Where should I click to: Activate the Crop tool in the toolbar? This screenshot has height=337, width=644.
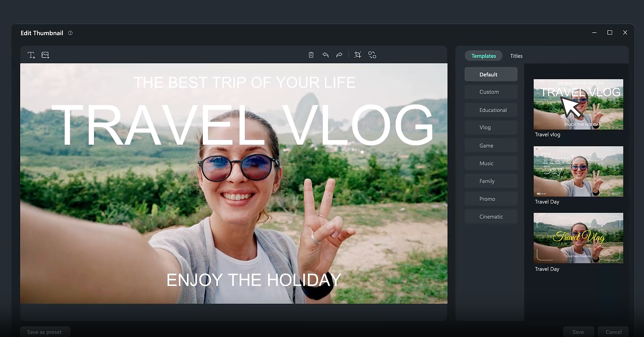pyautogui.click(x=358, y=55)
